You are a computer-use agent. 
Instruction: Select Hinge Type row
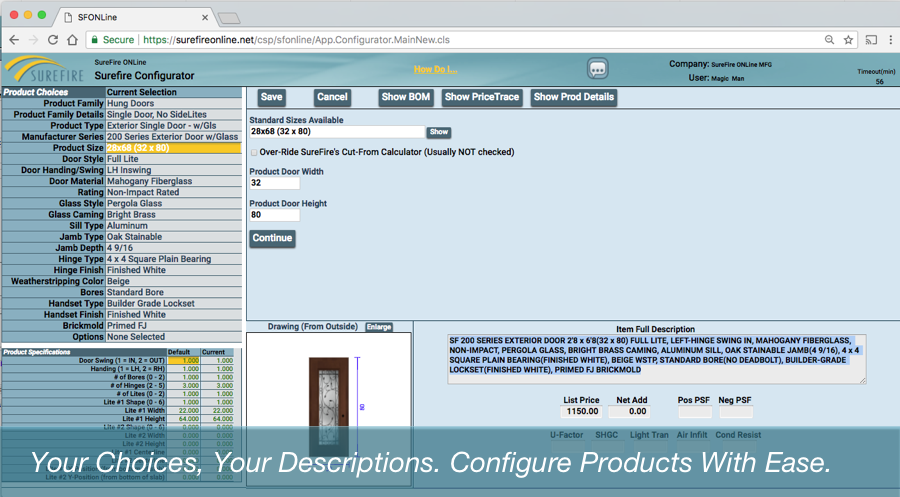[122, 259]
